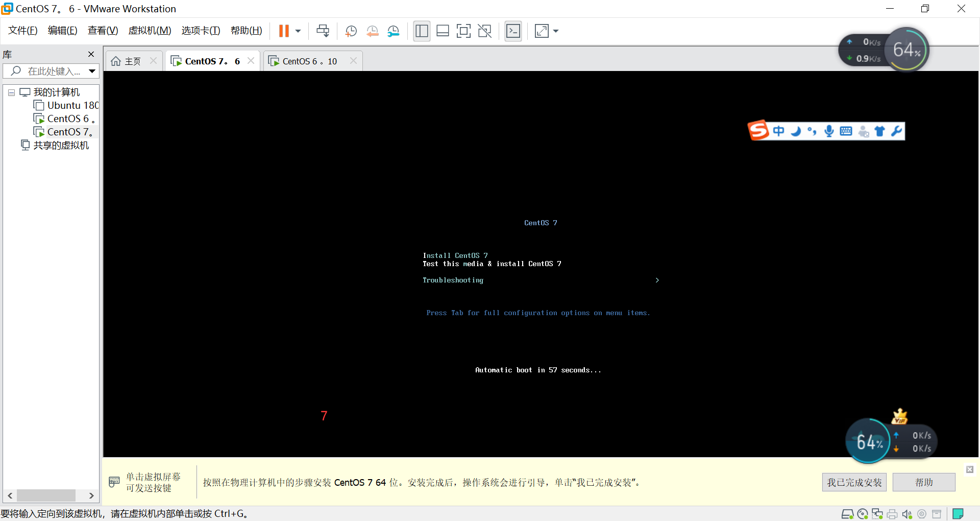Click the CD/DVD drive status icon
980x521 pixels.
863,514
